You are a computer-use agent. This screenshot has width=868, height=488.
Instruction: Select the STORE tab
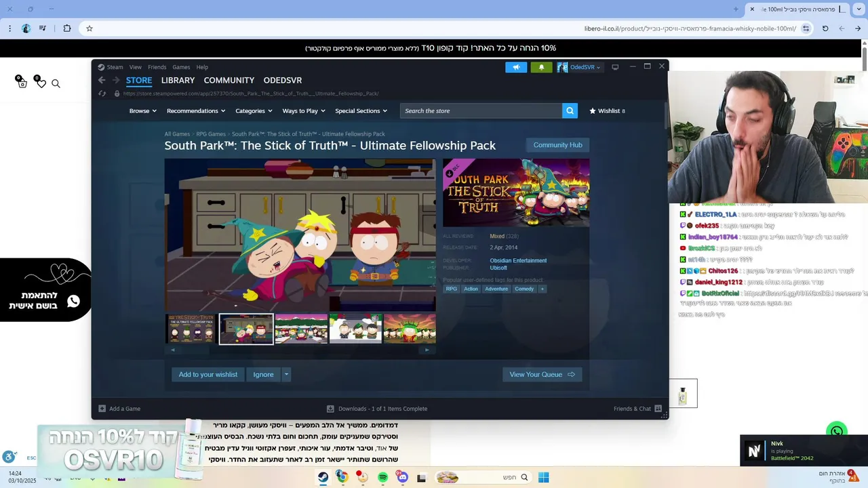tap(139, 80)
